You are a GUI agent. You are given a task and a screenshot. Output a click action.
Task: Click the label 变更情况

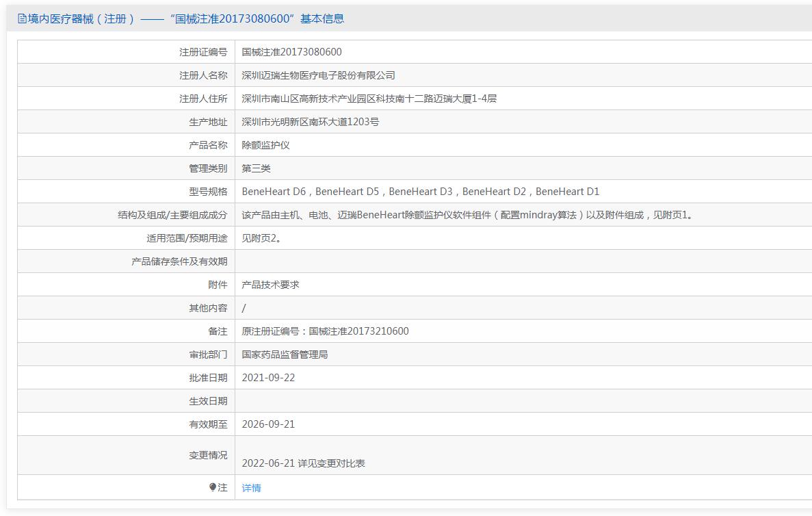[x=208, y=455]
